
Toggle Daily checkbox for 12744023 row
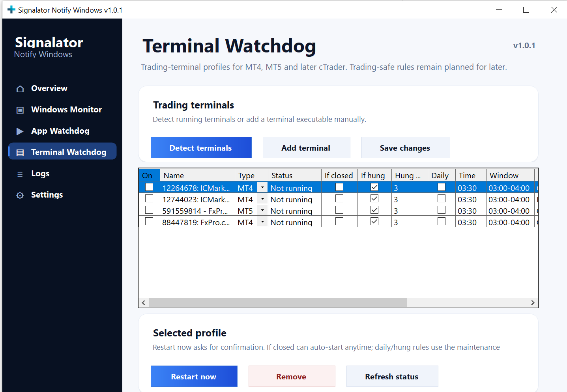pyautogui.click(x=442, y=198)
